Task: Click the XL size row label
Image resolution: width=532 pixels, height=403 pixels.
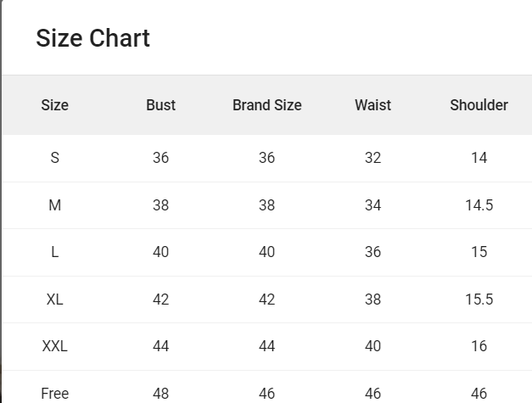Action: point(54,299)
